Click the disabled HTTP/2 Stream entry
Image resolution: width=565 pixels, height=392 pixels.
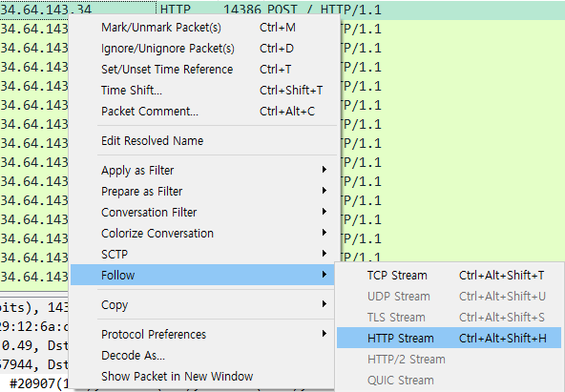[x=449, y=359]
